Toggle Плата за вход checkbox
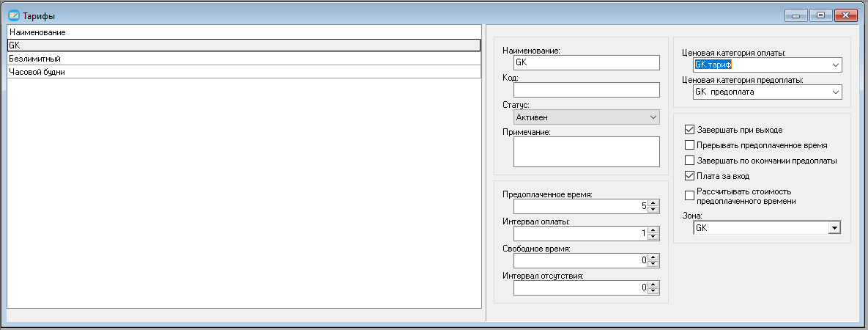The image size is (868, 330). 690,176
